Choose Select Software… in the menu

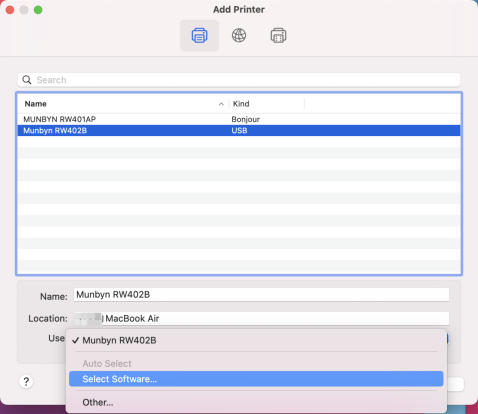coord(256,379)
